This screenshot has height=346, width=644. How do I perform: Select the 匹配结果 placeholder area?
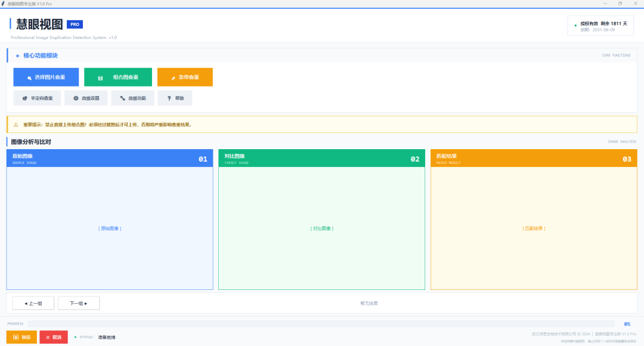tap(534, 228)
